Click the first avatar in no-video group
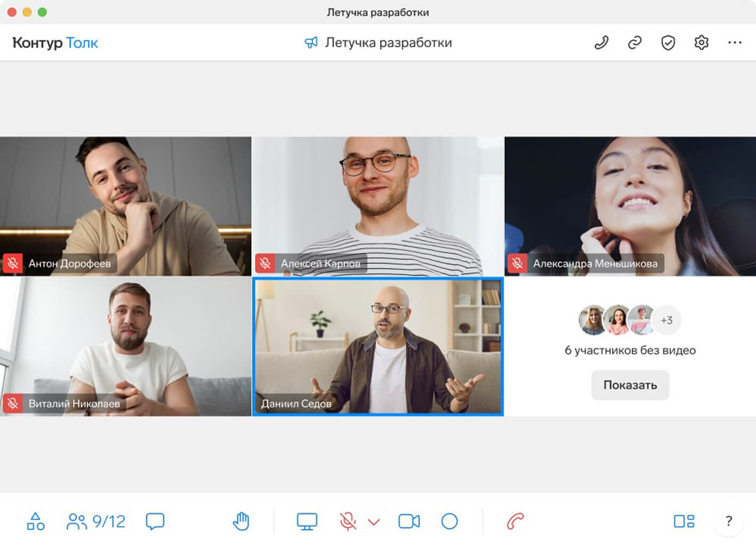 (593, 320)
